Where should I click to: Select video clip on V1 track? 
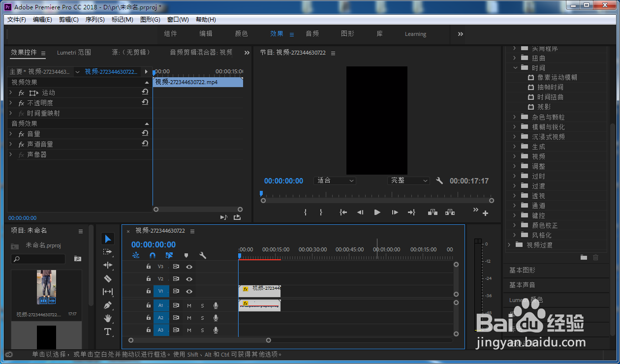point(259,291)
